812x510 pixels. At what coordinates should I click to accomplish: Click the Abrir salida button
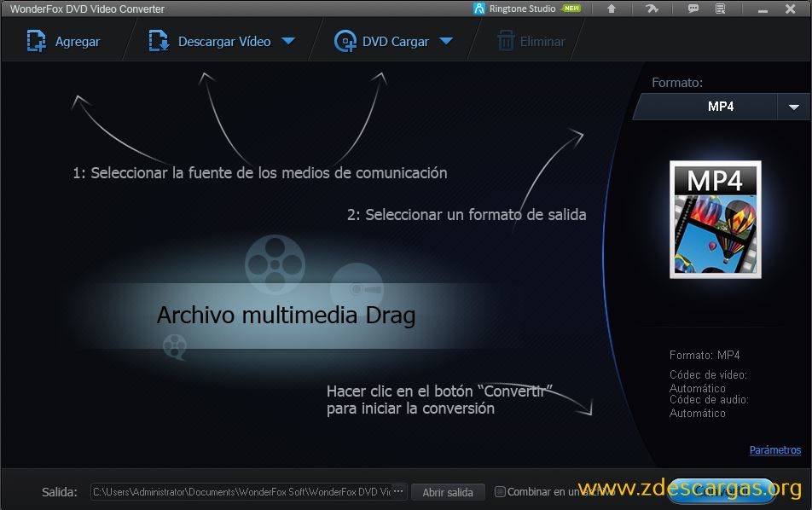click(448, 492)
